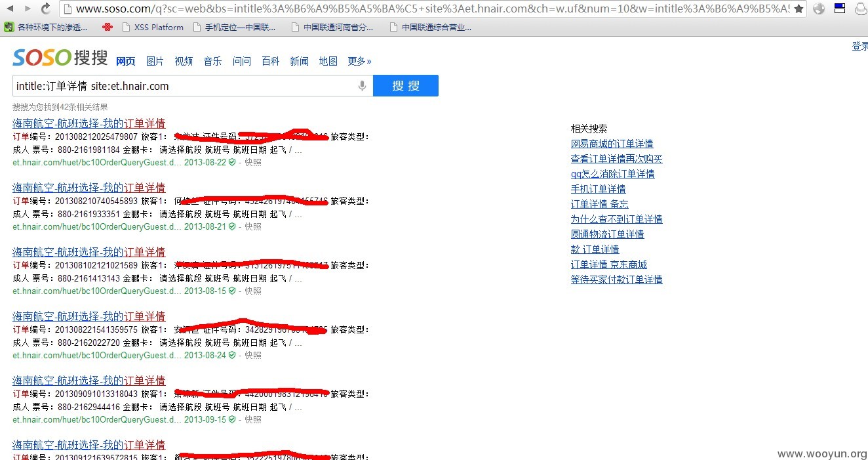The width and height of the screenshot is (868, 460).
Task: Open 快照 snapshot for the 2013-08-24 result
Action: coord(253,355)
